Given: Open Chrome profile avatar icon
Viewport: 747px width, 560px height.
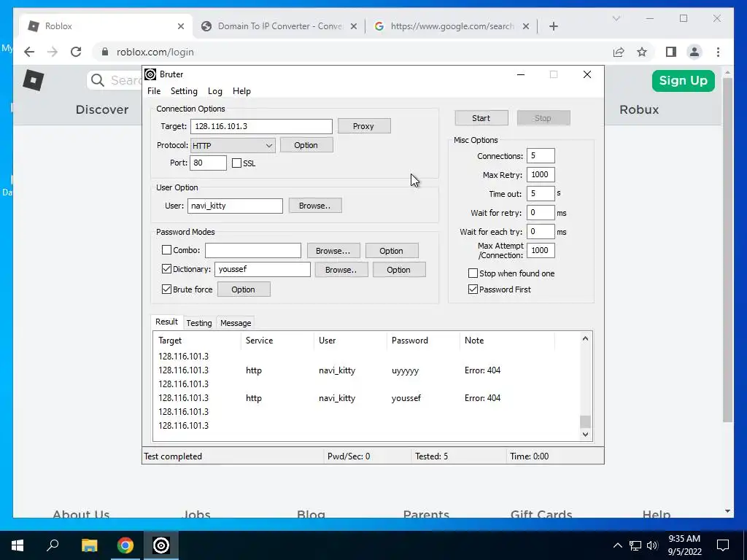Looking at the screenshot, I should click(x=694, y=52).
